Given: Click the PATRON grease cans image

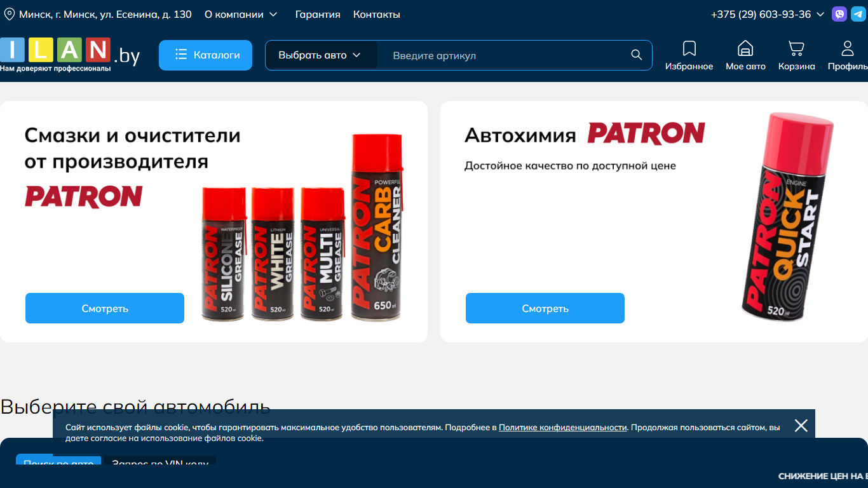Looking at the screenshot, I should [x=303, y=227].
